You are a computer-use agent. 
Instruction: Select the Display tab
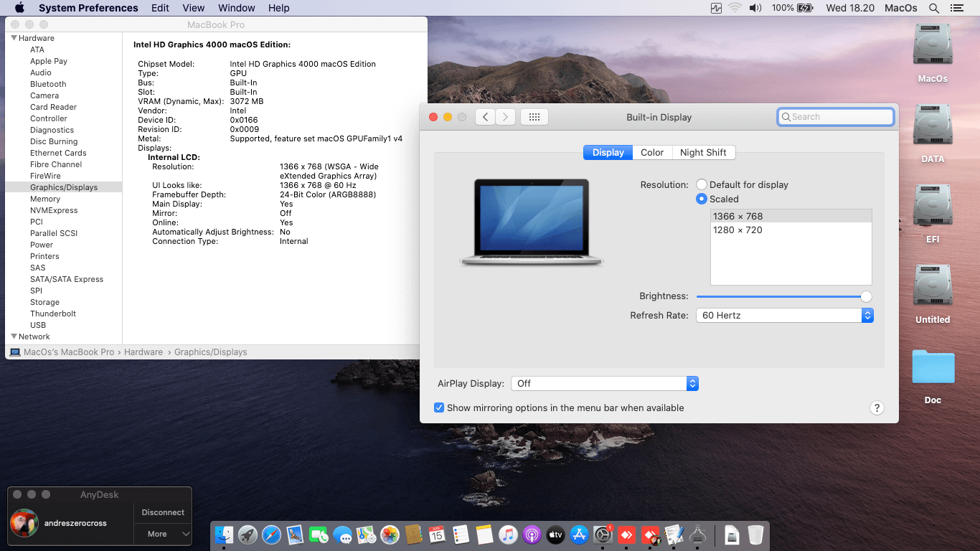(x=608, y=152)
